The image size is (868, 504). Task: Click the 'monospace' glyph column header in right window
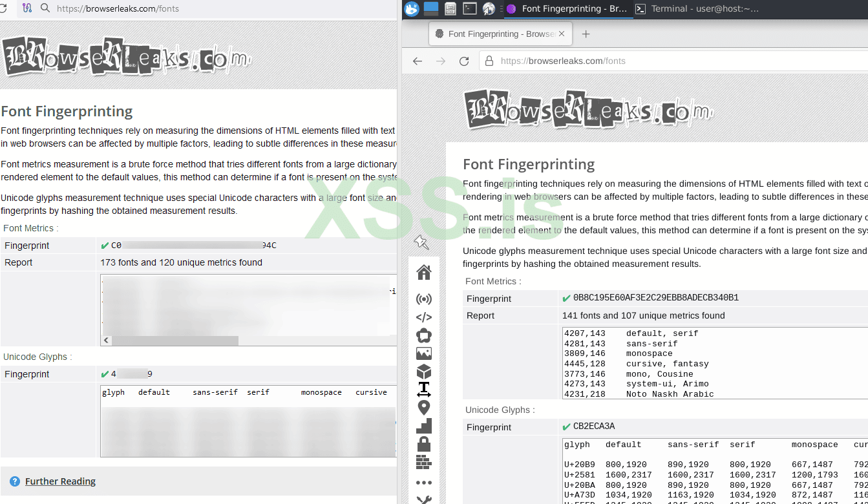coord(814,445)
